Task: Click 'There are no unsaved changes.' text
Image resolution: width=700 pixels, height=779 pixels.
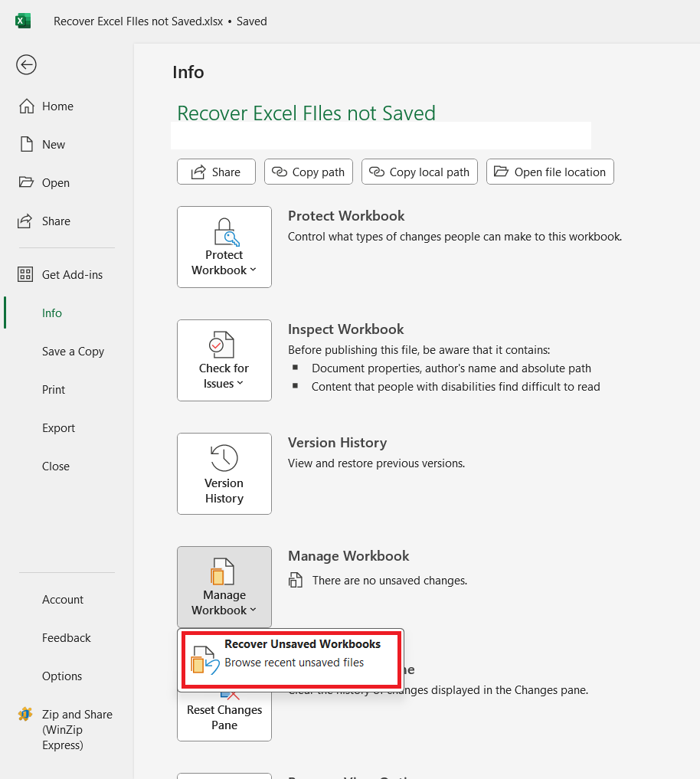Action: tap(390, 581)
